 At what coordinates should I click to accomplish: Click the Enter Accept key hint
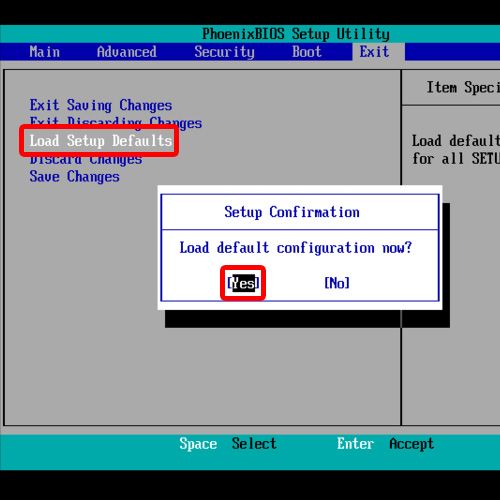point(385,444)
